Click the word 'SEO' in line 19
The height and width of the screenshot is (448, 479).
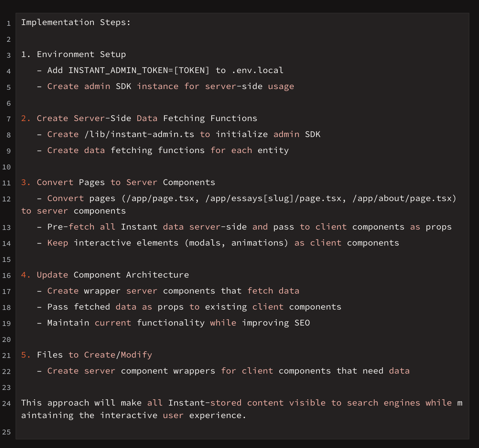302,323
